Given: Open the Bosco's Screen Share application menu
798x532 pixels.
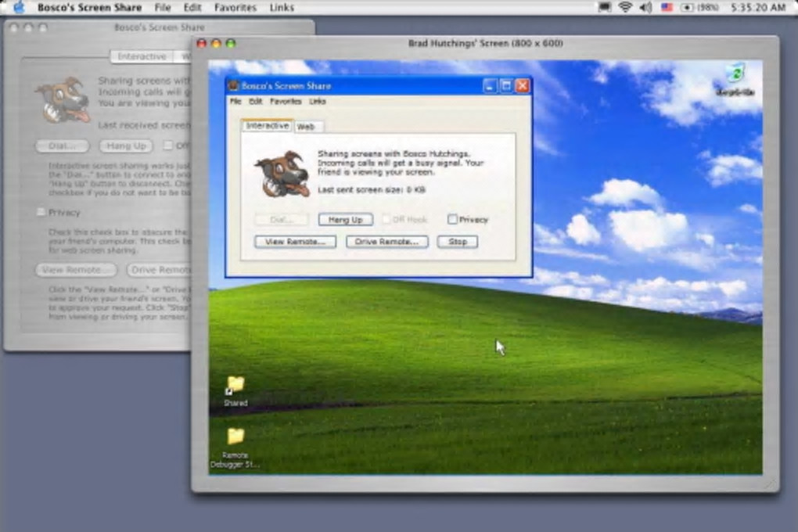Looking at the screenshot, I should [x=89, y=8].
